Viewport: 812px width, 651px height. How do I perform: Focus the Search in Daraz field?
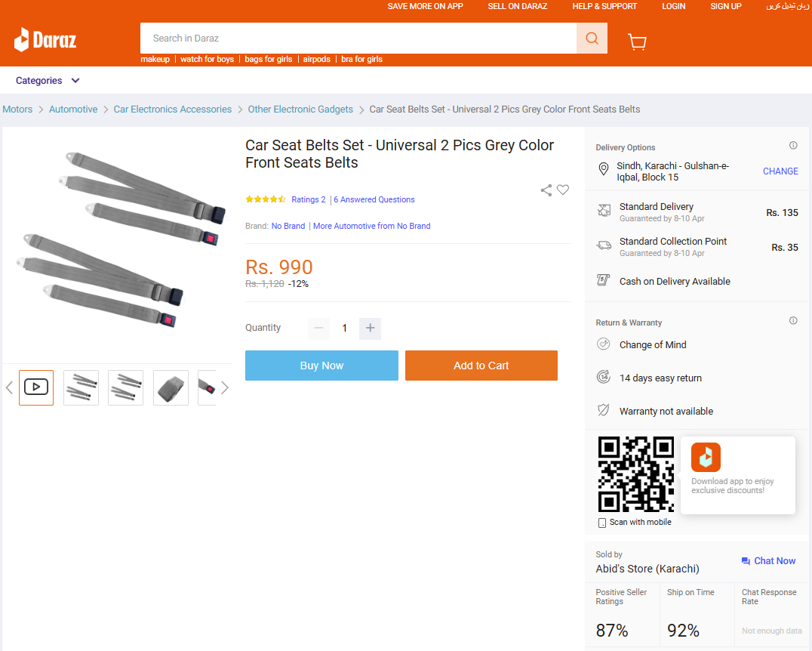(358, 39)
